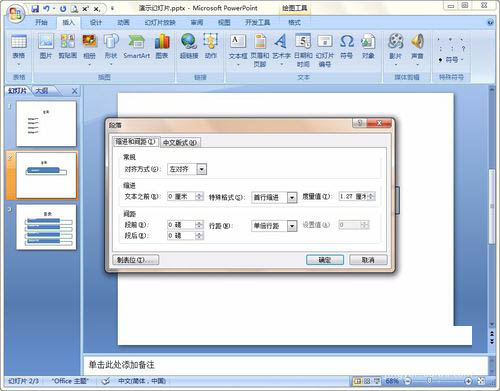Open shapes (形状) gallery
The image size is (500, 391).
tap(111, 50)
